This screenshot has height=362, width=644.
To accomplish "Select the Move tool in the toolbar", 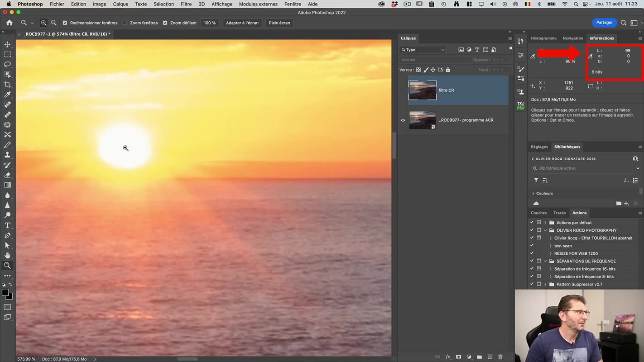I will click(x=7, y=44).
